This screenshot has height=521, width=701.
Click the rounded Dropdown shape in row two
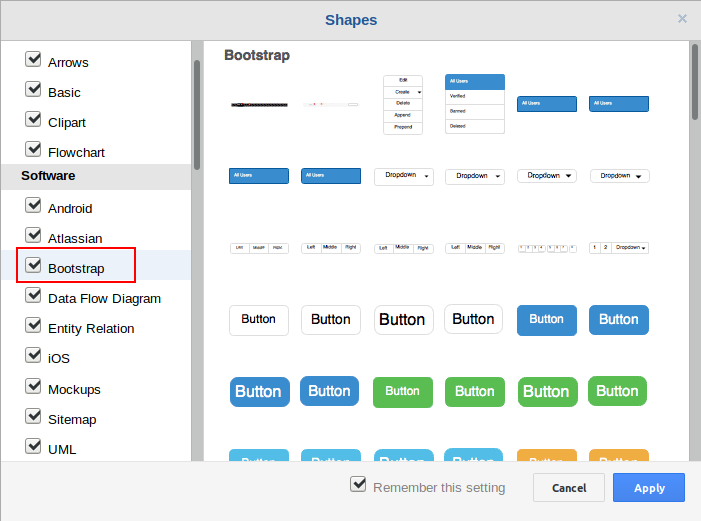546,176
